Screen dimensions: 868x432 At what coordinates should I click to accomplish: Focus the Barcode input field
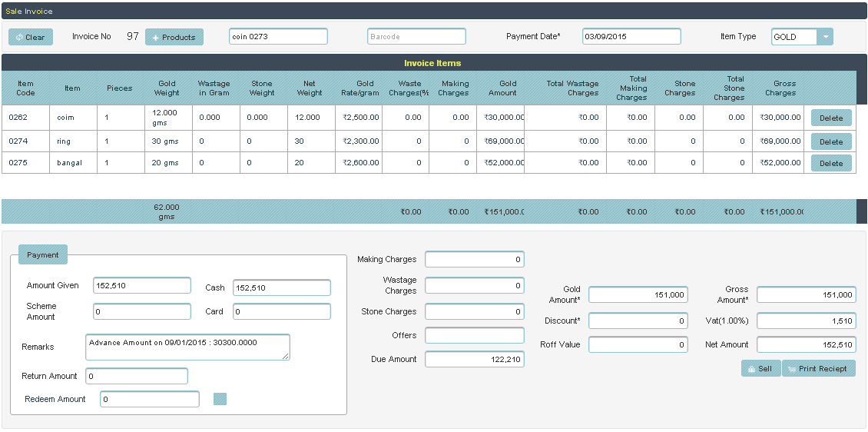pos(416,37)
